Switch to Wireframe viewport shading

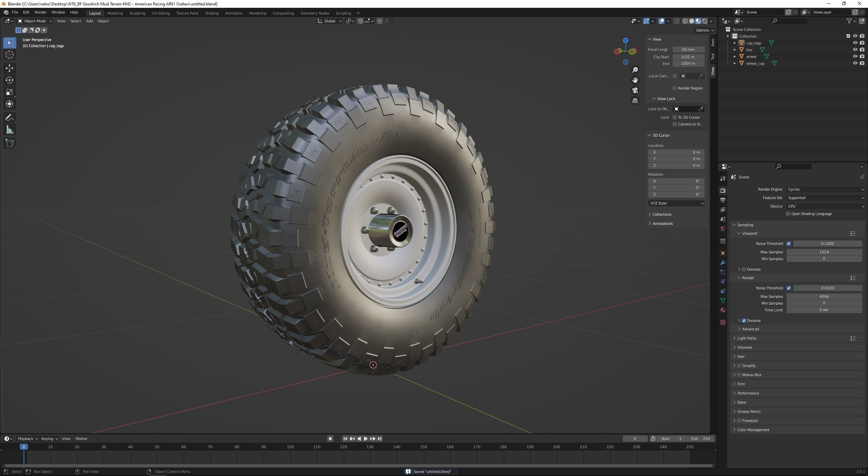coord(685,21)
